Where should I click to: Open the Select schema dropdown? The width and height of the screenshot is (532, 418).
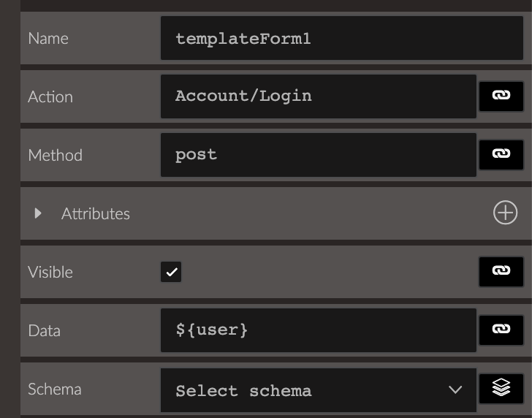(319, 390)
